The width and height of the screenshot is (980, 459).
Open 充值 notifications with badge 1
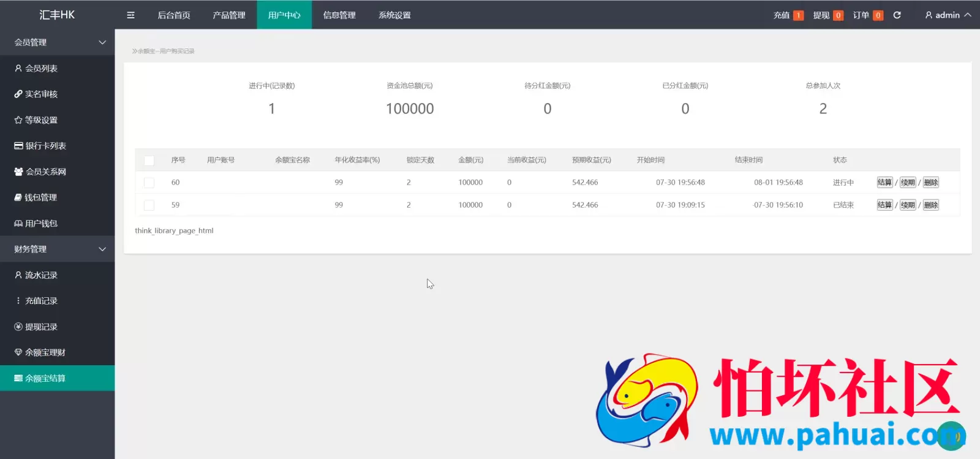point(788,15)
